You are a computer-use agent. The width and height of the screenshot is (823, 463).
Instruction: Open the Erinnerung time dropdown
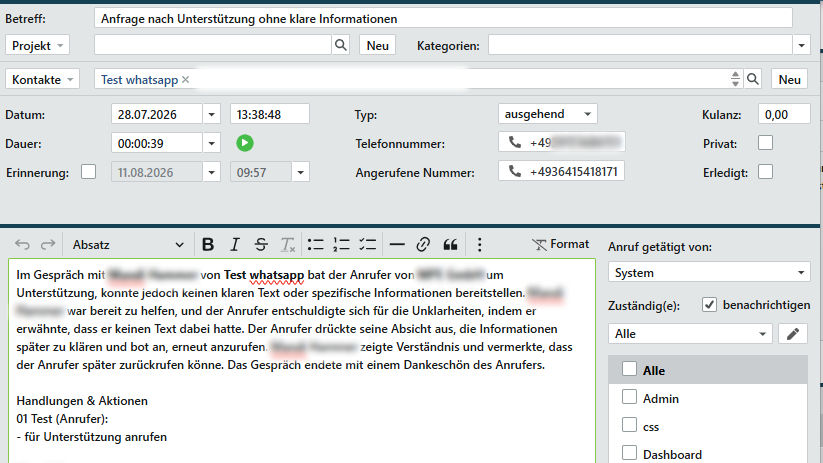point(300,172)
